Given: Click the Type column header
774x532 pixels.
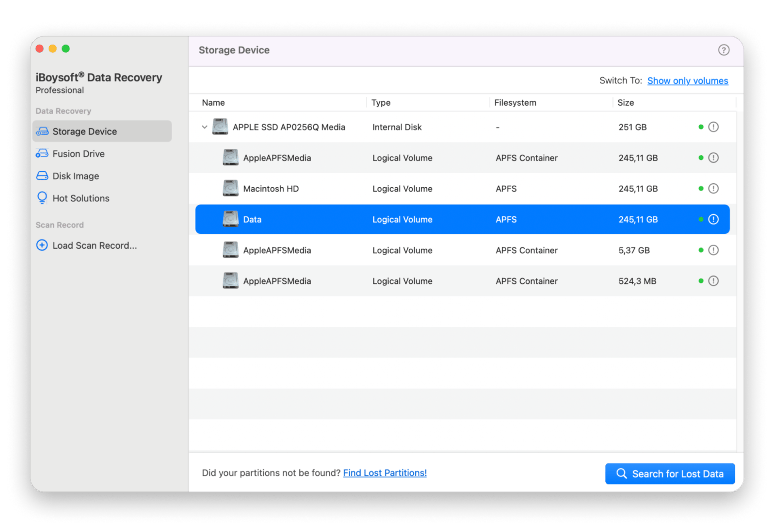Looking at the screenshot, I should (381, 103).
